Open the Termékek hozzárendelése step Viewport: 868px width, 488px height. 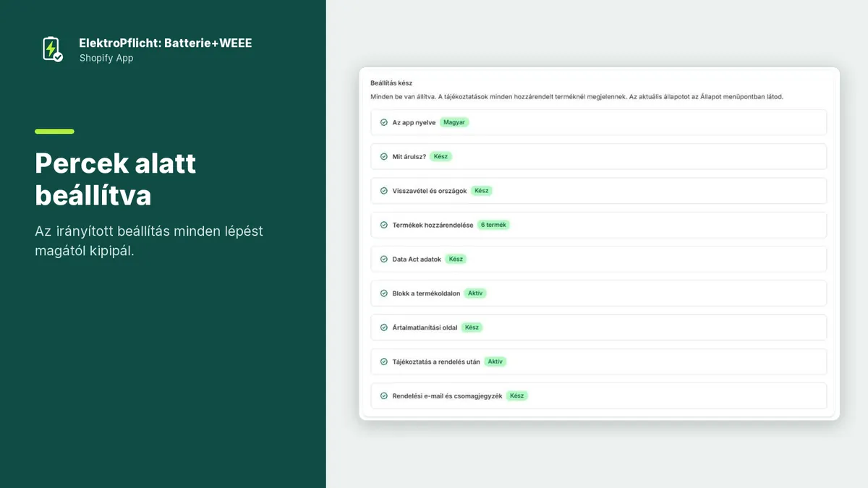pyautogui.click(x=598, y=225)
